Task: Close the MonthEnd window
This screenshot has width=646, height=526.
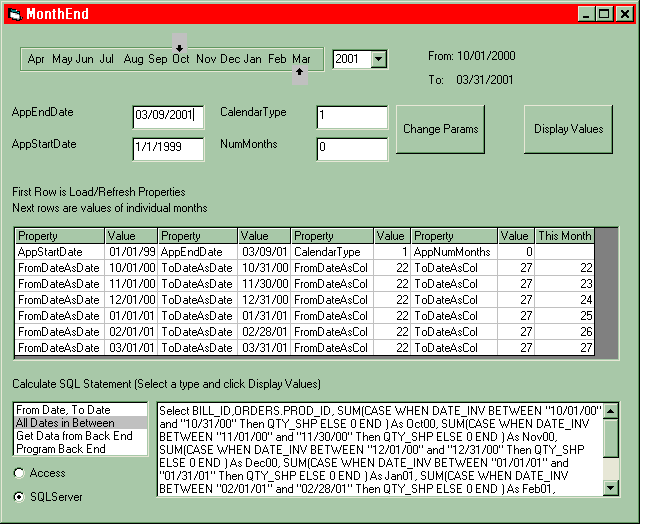Action: click(625, 14)
